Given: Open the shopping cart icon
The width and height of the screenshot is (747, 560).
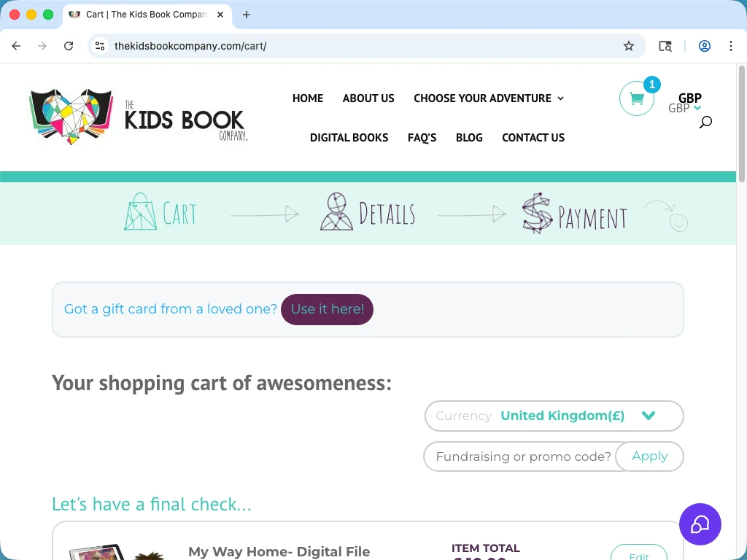Looking at the screenshot, I should (x=636, y=98).
